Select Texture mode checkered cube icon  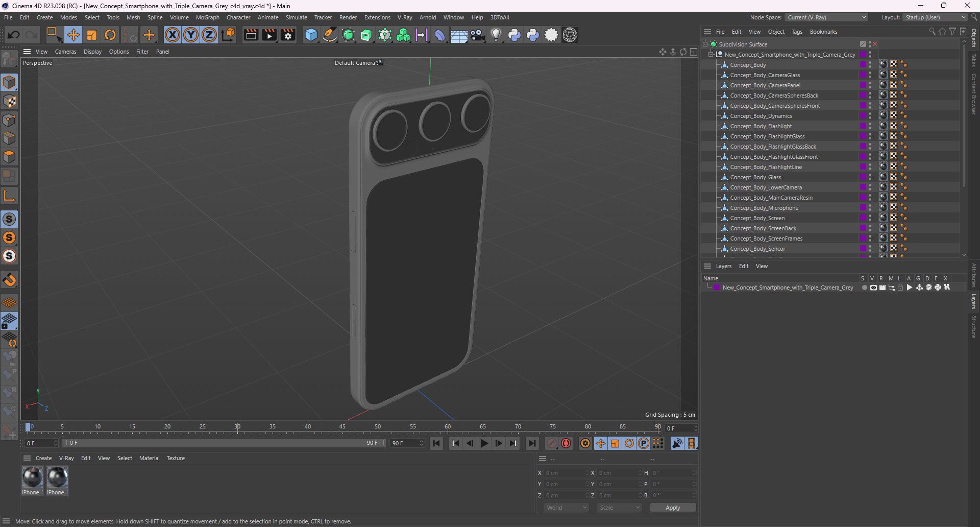click(x=9, y=101)
